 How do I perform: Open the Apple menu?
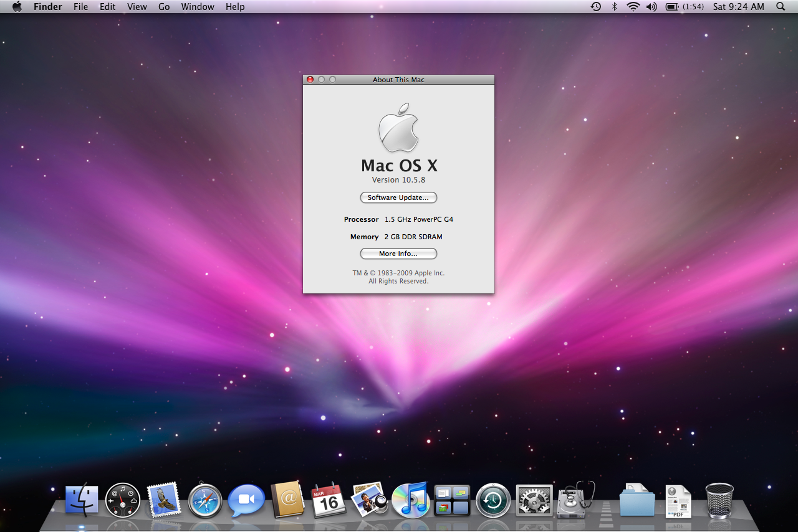pyautogui.click(x=17, y=7)
